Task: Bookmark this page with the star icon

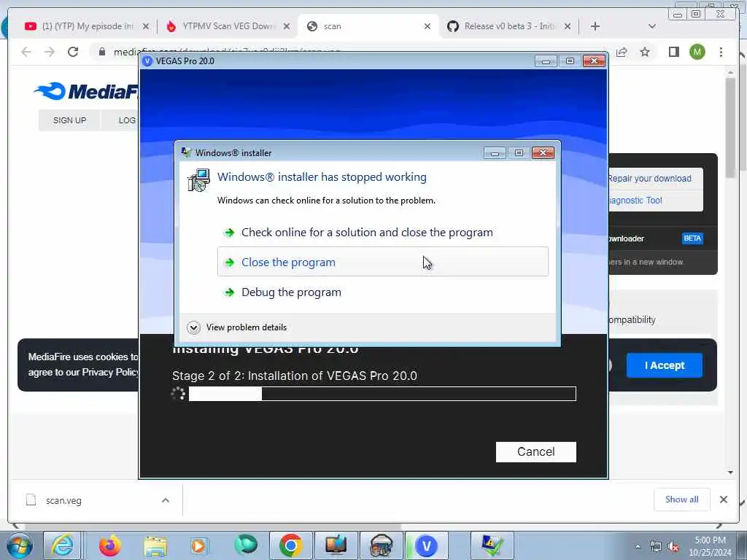Action: click(x=645, y=52)
